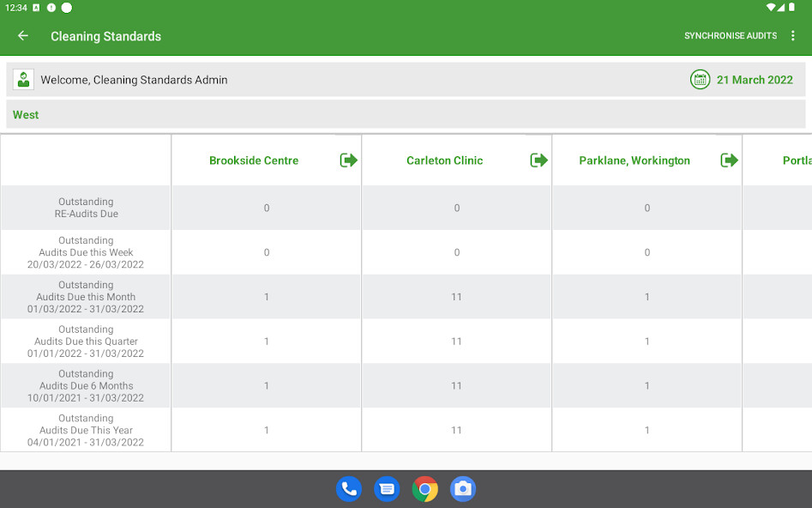The width and height of the screenshot is (812, 508).
Task: Enter Brookside Centre via arrow icon
Action: point(348,160)
